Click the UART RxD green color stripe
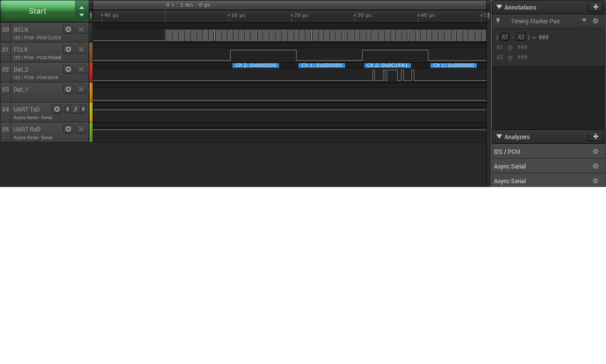This screenshot has width=606, height=364. 91,132
